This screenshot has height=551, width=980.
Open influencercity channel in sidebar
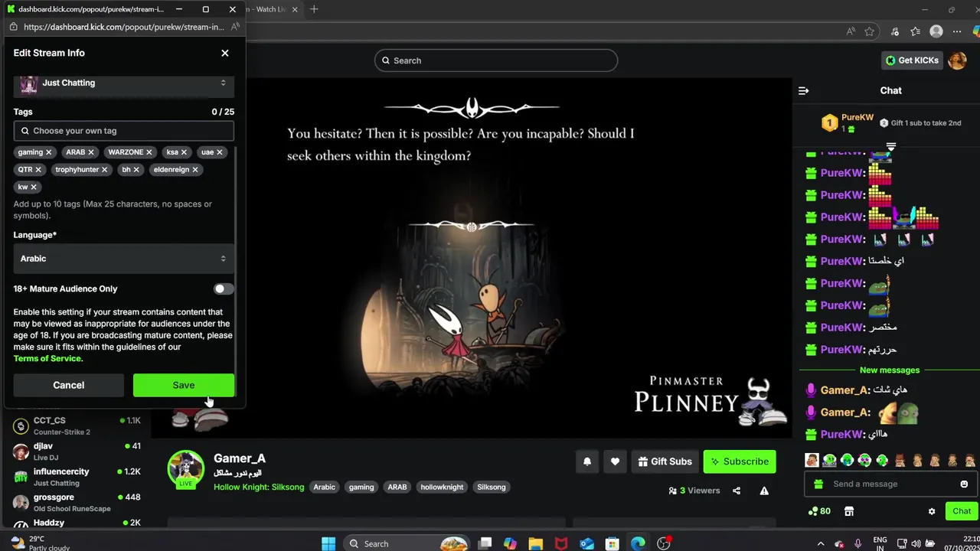tap(77, 477)
